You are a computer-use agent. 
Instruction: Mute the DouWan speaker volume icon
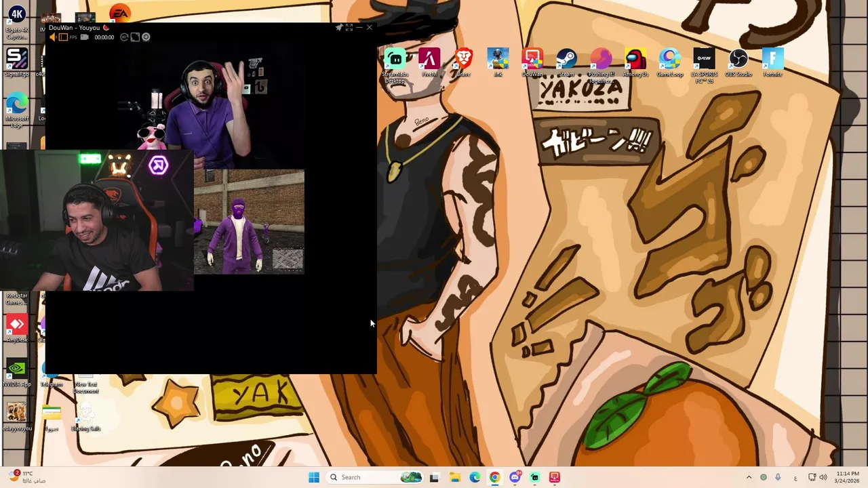tap(53, 37)
